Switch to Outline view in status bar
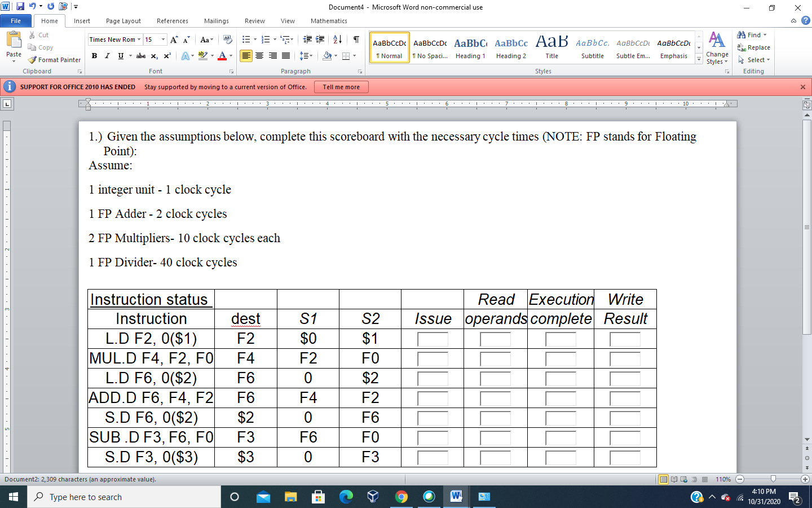812x508 pixels. pyautogui.click(x=694, y=479)
